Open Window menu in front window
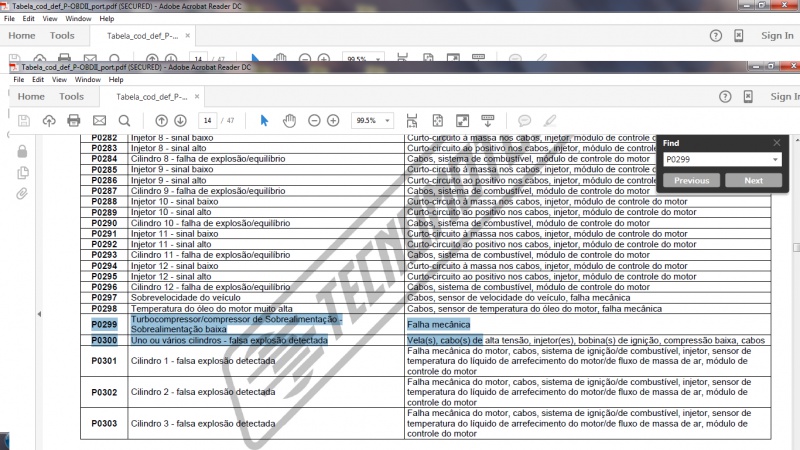Image resolution: width=800 pixels, height=450 pixels. 88,80
